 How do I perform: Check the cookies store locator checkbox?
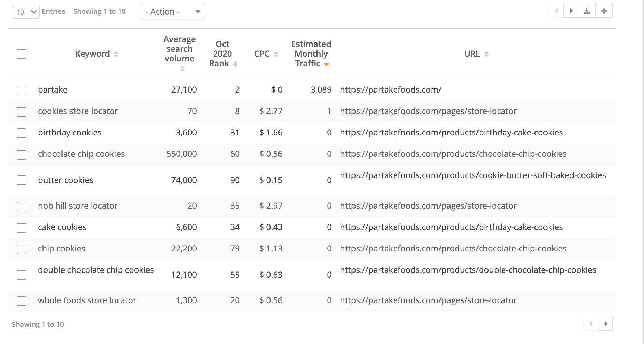pos(21,112)
